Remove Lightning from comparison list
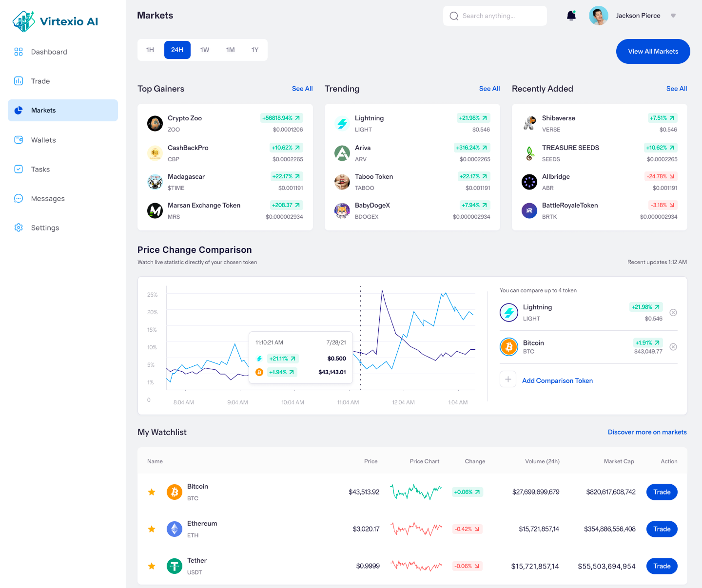Viewport: 702px width, 588px height. pos(673,313)
